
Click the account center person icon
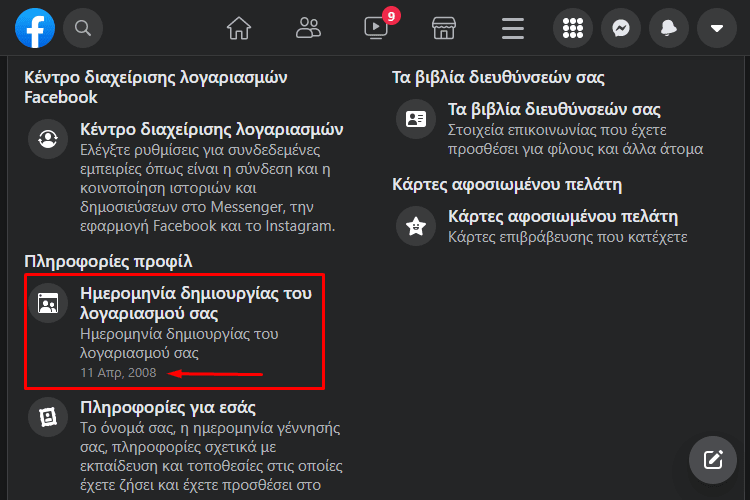[x=48, y=139]
